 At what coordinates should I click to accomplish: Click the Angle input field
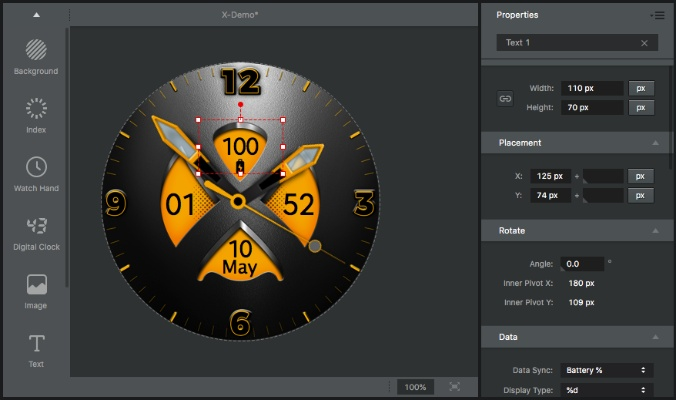[x=582, y=264]
